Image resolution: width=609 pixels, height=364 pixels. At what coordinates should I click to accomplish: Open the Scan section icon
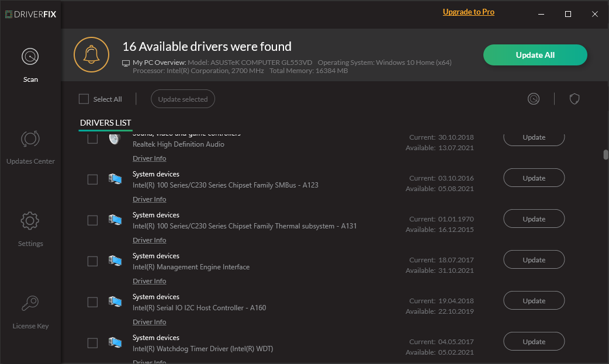point(30,57)
